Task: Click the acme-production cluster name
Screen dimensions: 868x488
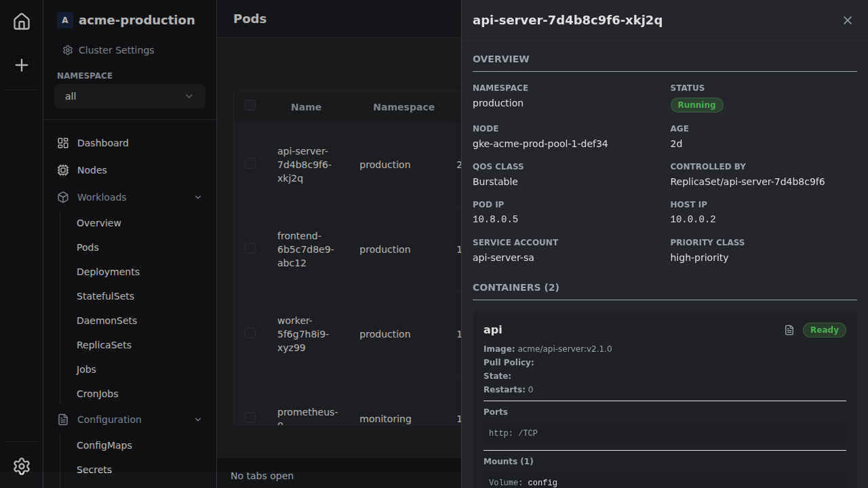Action: pos(136,20)
